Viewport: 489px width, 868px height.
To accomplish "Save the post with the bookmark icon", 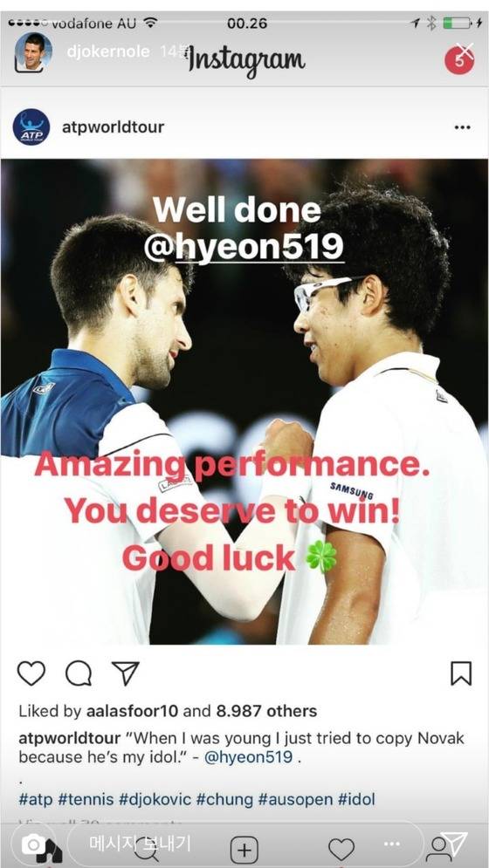I will 461,673.
